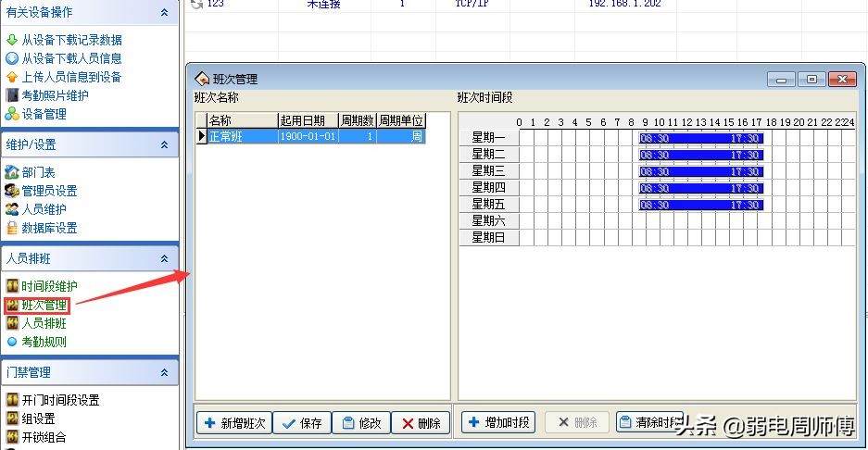Click the upload personnel info to device icon
Image resolution: width=868 pixels, height=450 pixels.
(x=12, y=77)
